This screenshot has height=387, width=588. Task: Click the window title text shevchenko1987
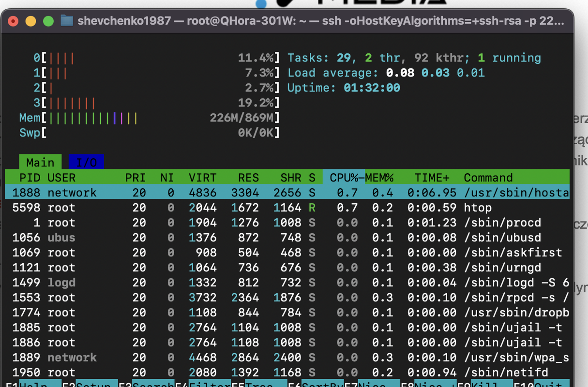[x=124, y=21]
